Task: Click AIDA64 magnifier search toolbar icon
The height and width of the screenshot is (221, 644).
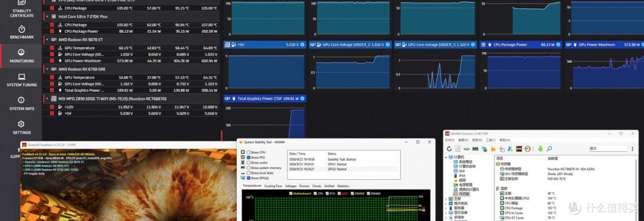Action: coord(549,149)
